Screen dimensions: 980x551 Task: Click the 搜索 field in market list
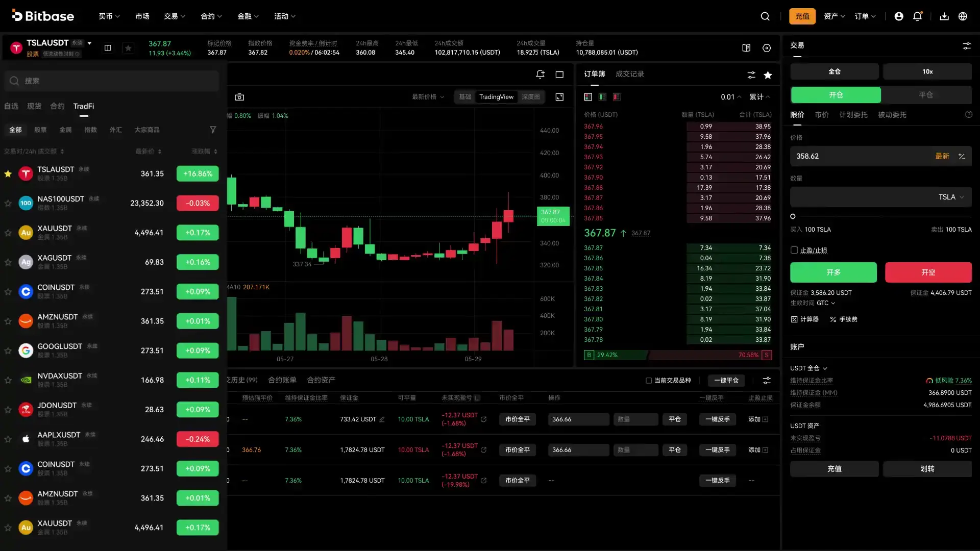point(112,81)
